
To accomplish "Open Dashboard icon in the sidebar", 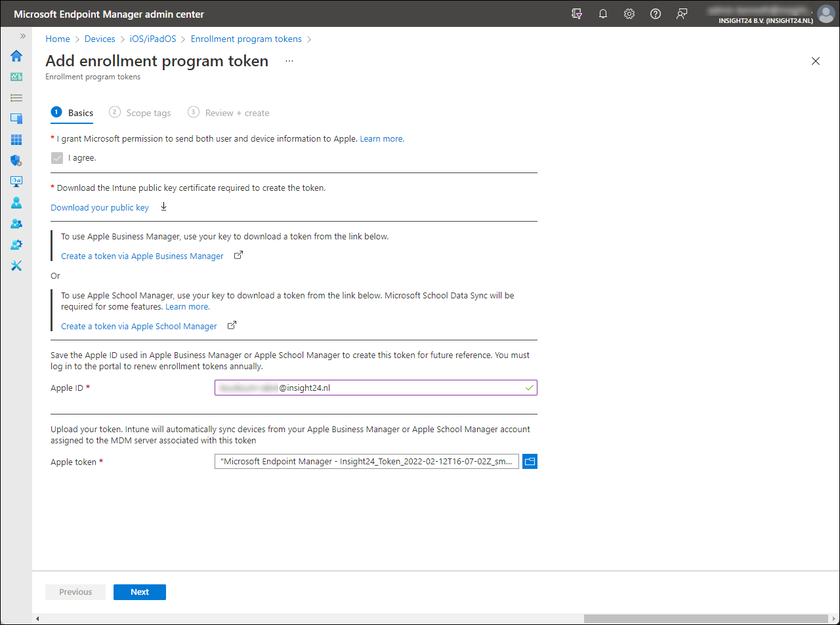I will coord(16,77).
